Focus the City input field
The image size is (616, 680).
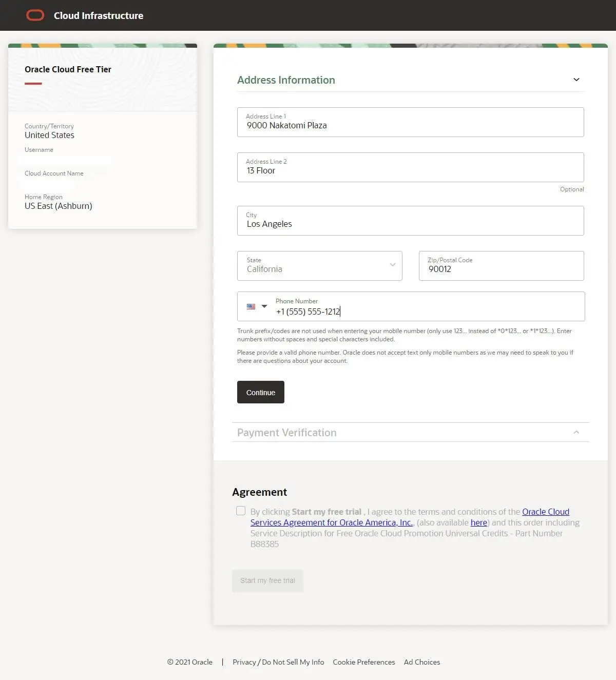click(x=411, y=221)
